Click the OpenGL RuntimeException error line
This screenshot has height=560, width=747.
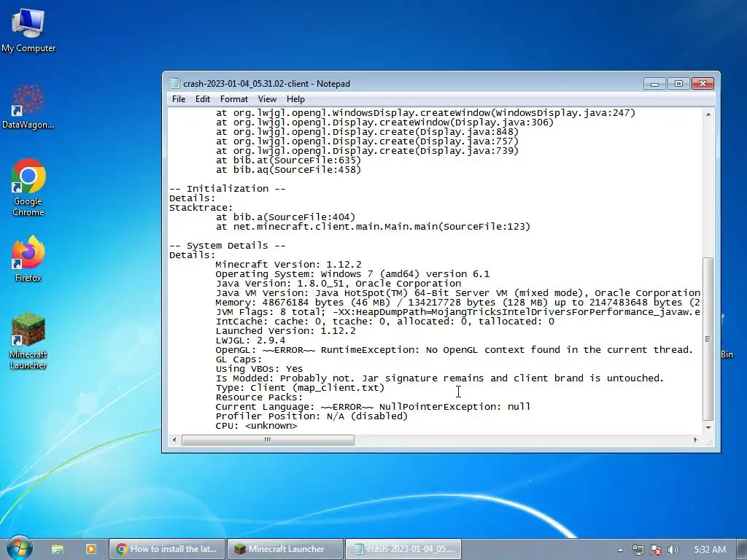coord(454,350)
